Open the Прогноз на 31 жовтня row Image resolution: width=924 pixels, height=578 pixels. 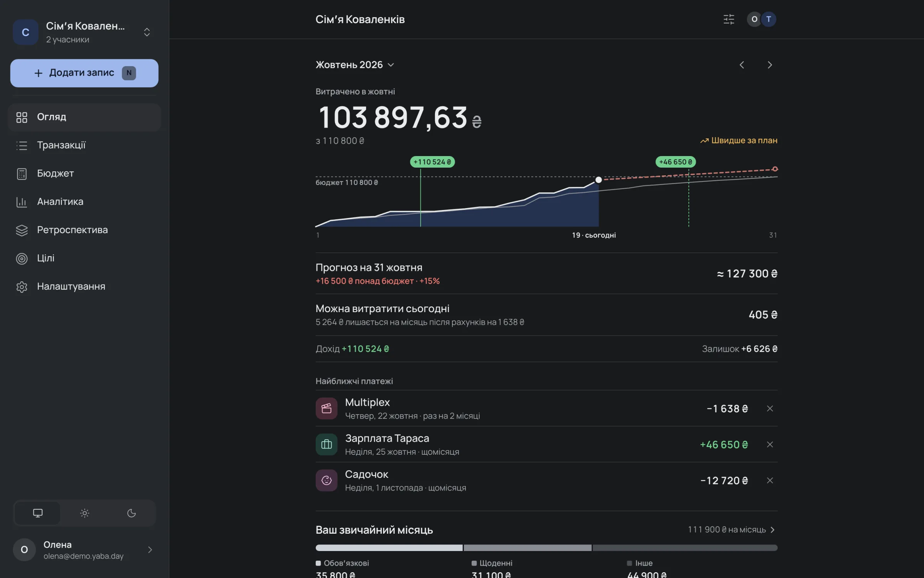coord(547,274)
